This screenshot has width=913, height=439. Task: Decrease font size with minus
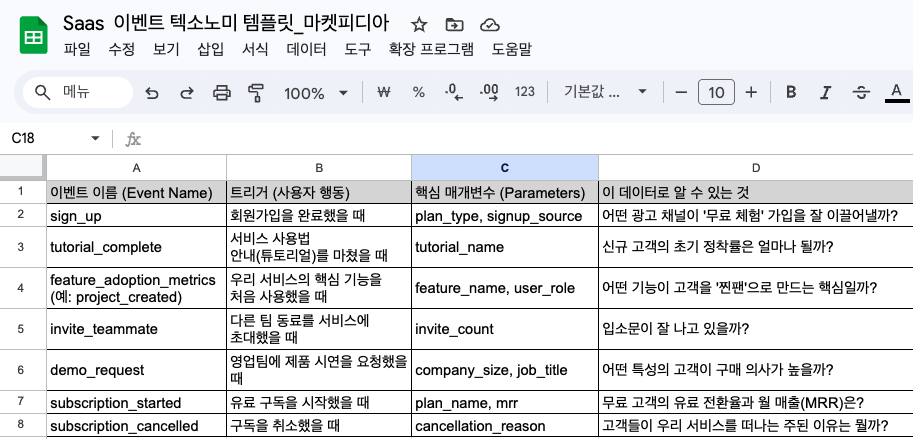[x=681, y=92]
